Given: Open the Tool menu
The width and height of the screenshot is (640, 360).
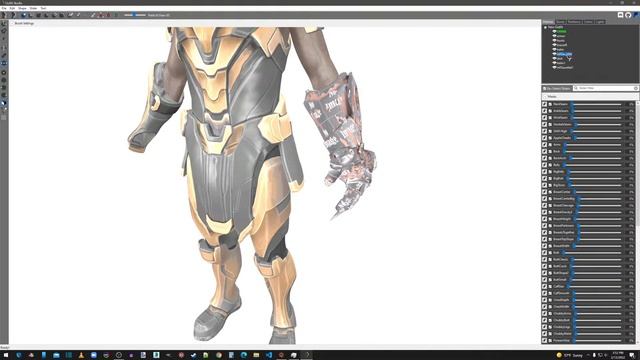Looking at the screenshot, I should click(43, 8).
